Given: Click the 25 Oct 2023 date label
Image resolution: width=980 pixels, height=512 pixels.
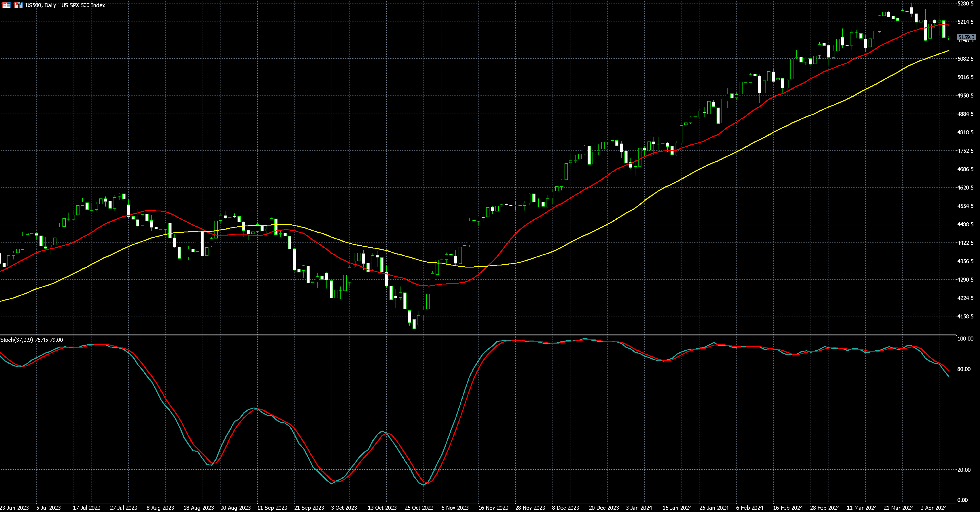Looking at the screenshot, I should tap(419, 508).
